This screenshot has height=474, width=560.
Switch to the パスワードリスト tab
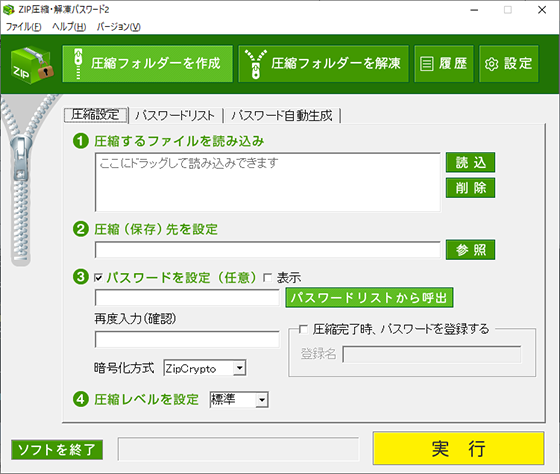pos(175,115)
